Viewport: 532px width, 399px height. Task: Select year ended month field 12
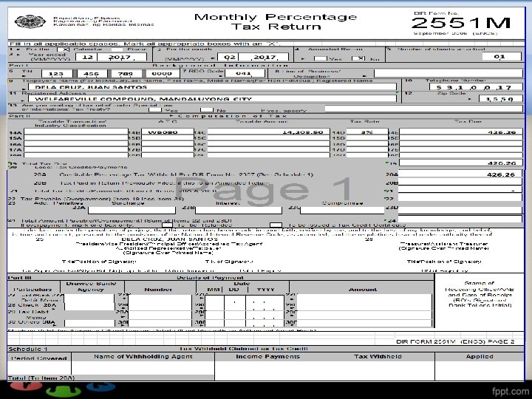(x=86, y=57)
